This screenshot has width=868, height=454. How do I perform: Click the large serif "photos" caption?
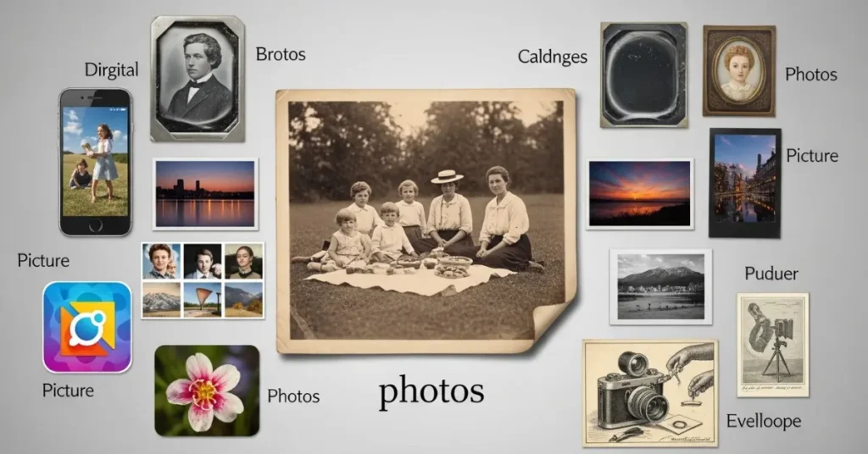(431, 391)
